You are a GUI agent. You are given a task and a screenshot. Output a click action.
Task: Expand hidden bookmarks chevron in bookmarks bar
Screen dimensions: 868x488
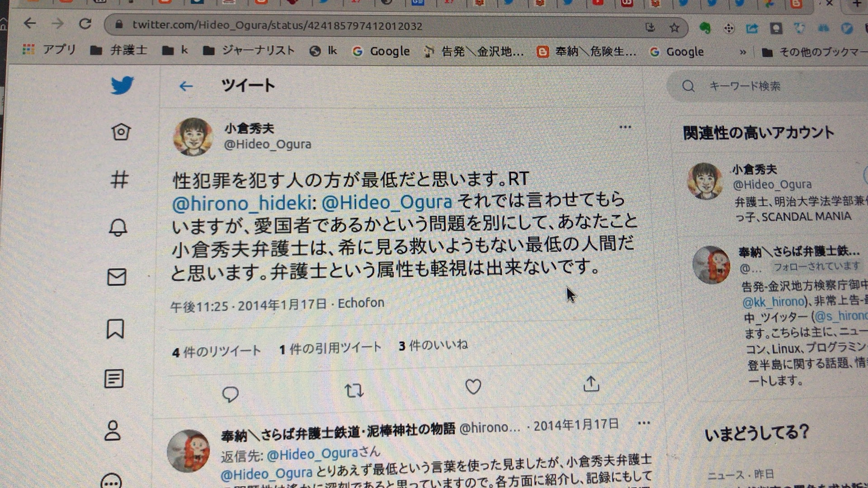click(x=743, y=52)
